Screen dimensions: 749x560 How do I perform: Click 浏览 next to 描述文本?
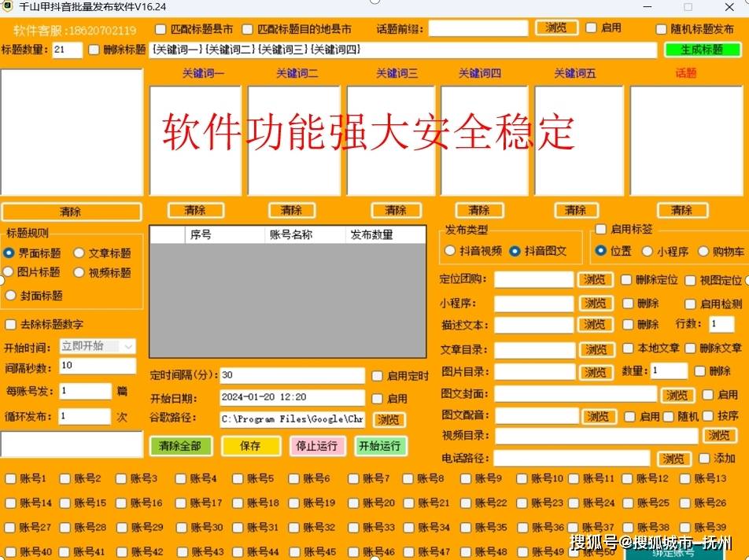click(595, 325)
